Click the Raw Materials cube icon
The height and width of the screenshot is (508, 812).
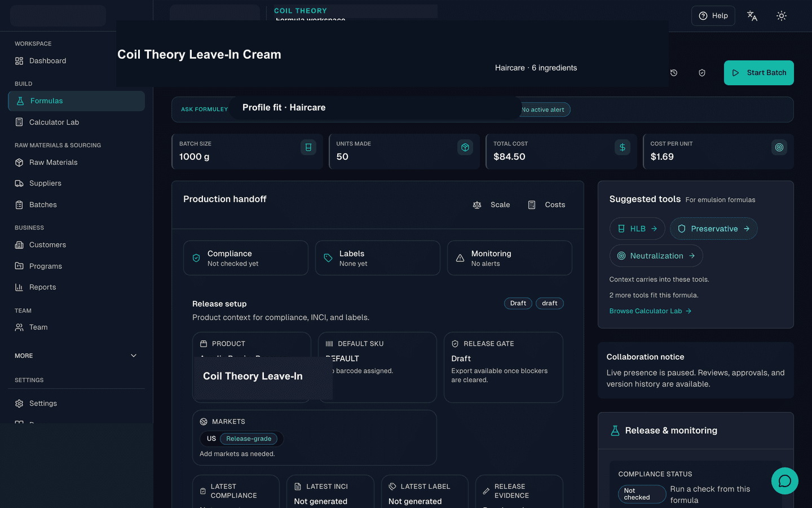(x=19, y=163)
